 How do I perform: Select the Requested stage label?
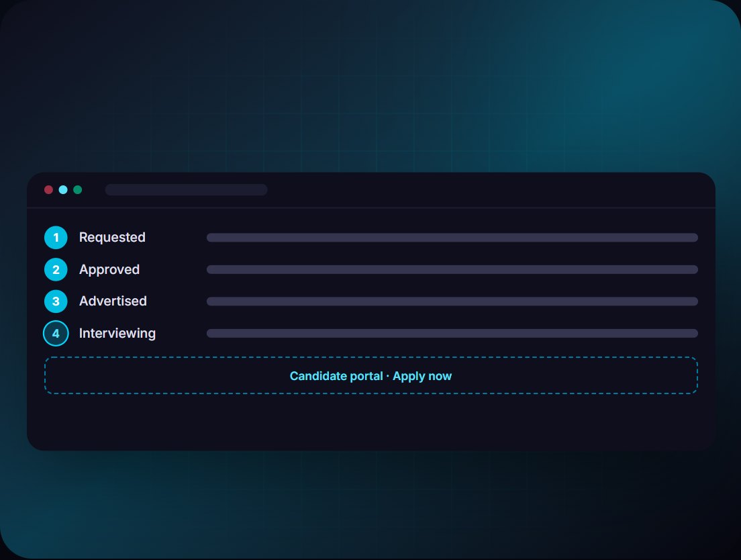[x=112, y=237]
